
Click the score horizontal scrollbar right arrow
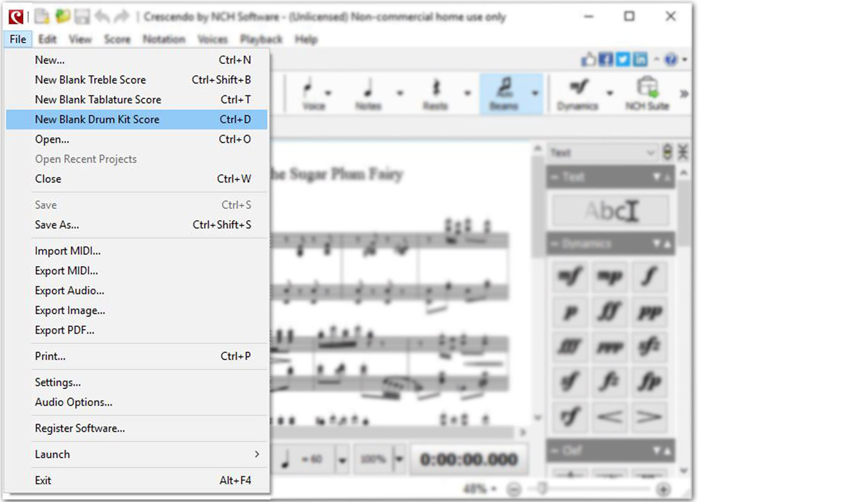[523, 432]
